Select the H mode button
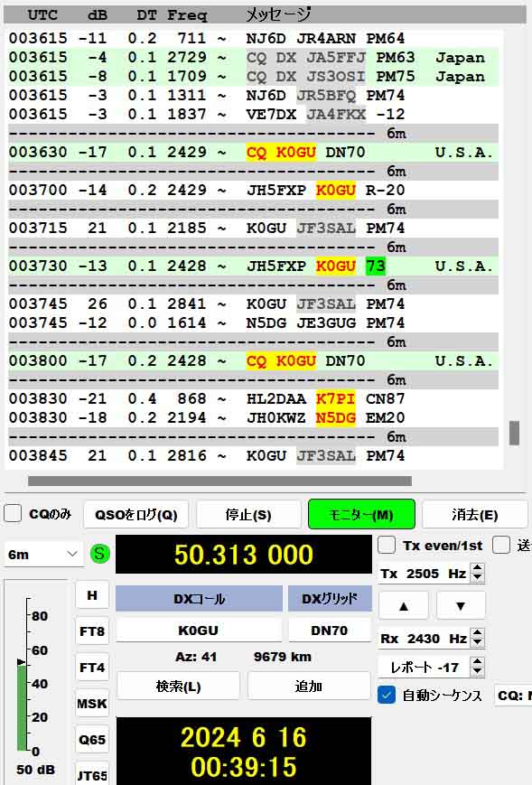532x785 pixels. pyautogui.click(x=92, y=595)
